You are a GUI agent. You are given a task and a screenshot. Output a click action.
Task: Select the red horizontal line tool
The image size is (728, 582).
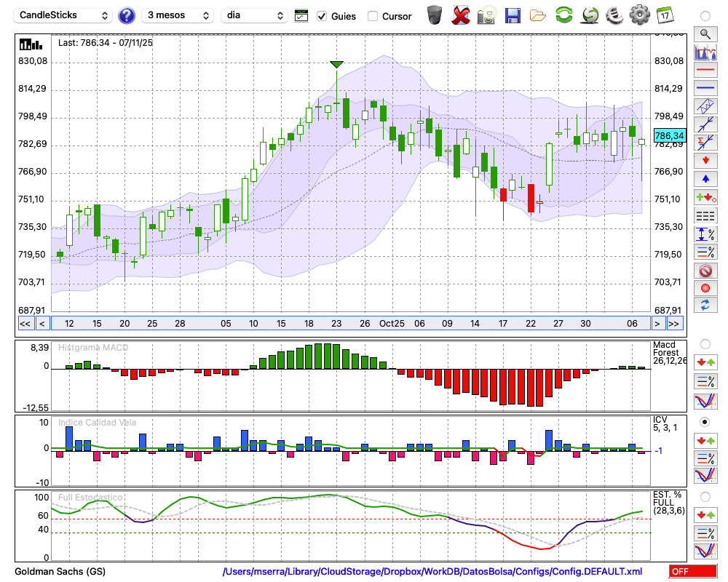tap(705, 70)
